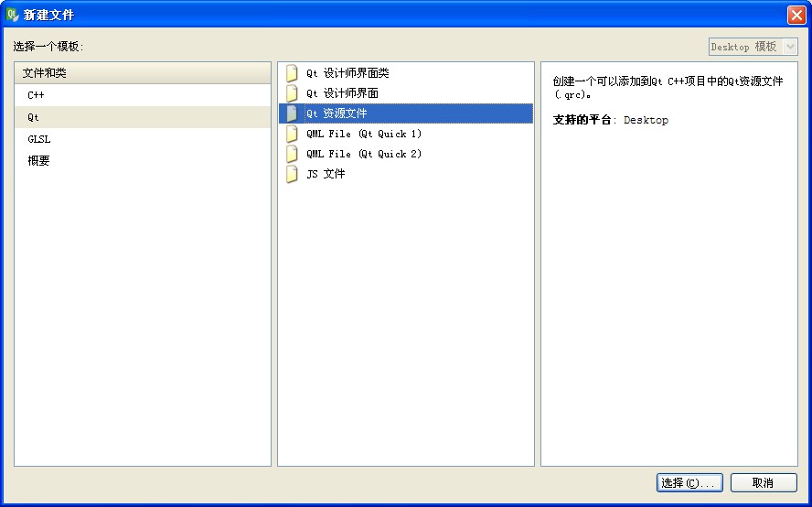Close the 新建文件 dialog
The height and width of the screenshot is (507, 812).
(x=796, y=15)
